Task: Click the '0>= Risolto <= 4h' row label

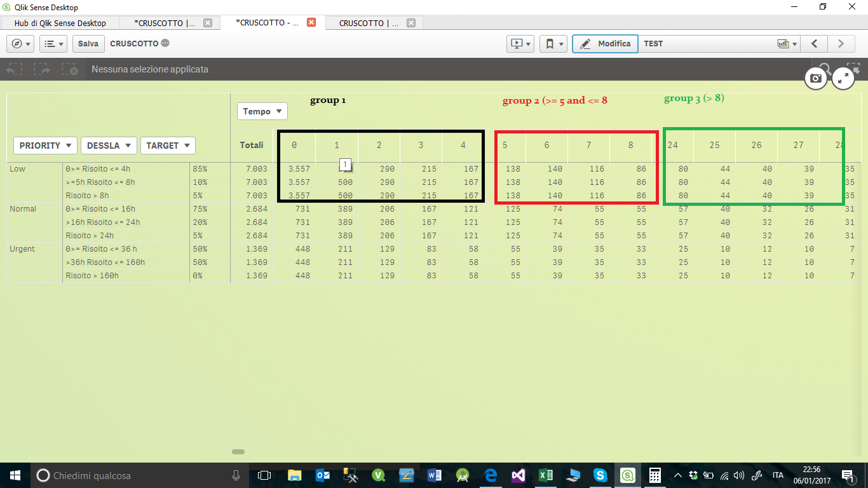Action: click(x=97, y=168)
